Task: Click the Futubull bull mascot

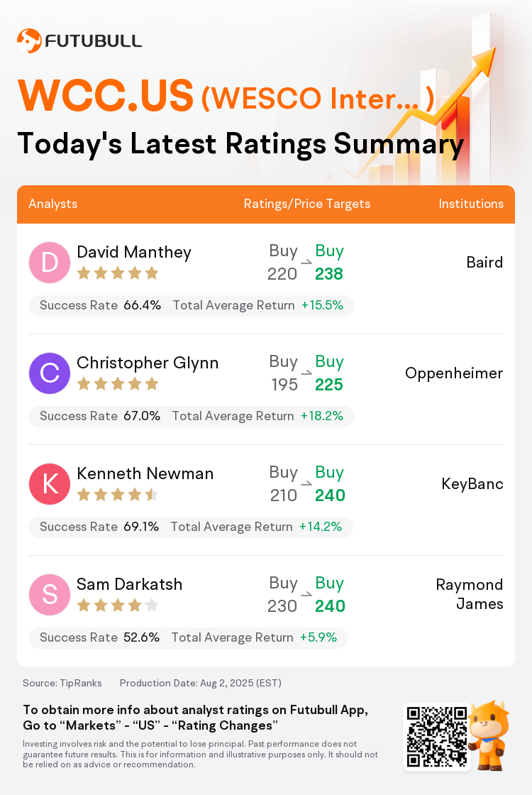Action: [489, 735]
